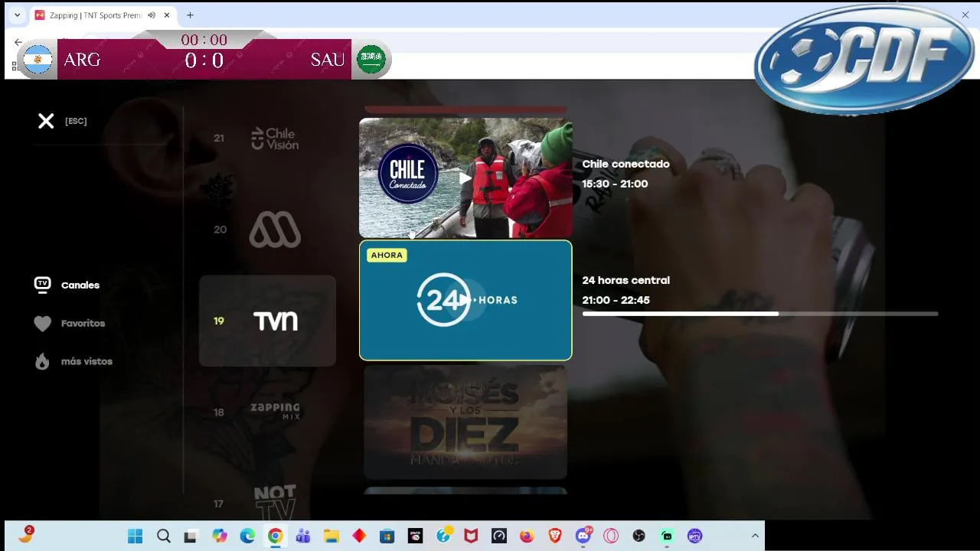This screenshot has width=980, height=551.
Task: Click the 24 horas central progress bar
Action: point(759,314)
